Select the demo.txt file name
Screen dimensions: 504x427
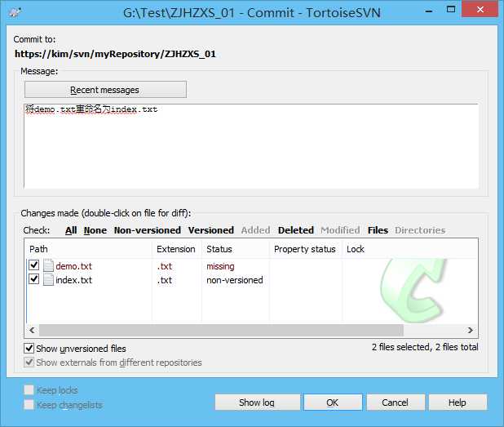point(73,266)
